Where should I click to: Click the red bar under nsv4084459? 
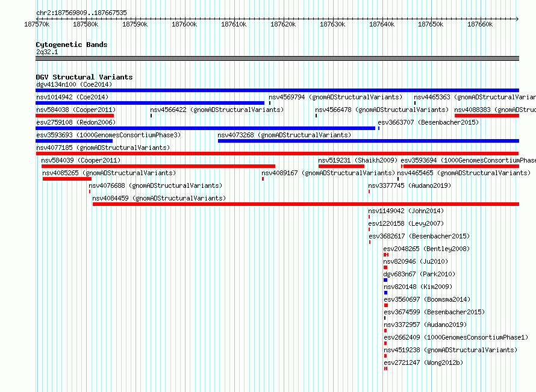pos(306,204)
